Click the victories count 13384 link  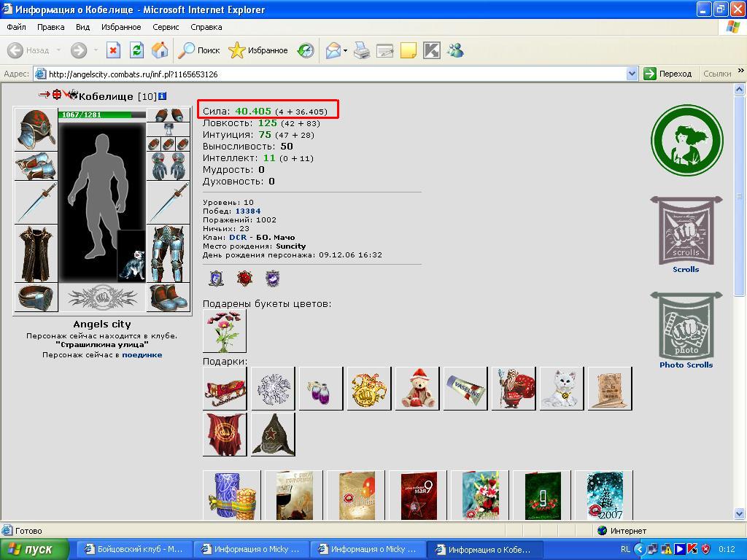click(248, 211)
